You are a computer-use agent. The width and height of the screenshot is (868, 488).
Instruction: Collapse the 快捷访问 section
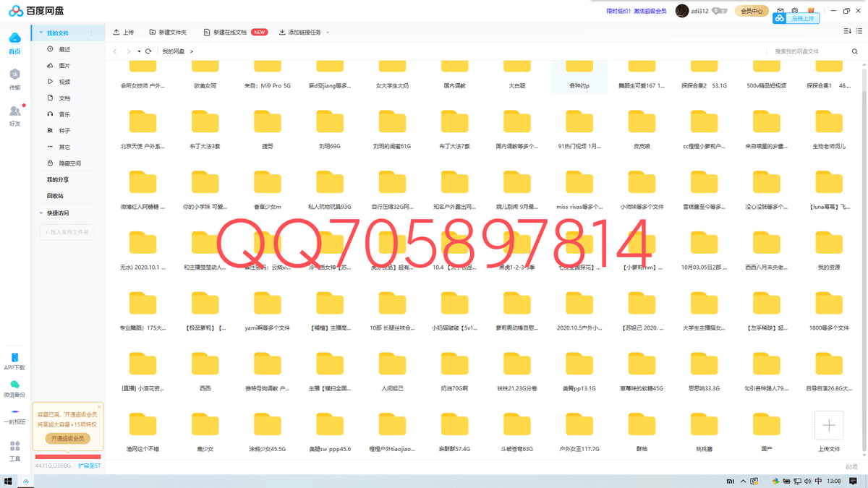coord(41,213)
